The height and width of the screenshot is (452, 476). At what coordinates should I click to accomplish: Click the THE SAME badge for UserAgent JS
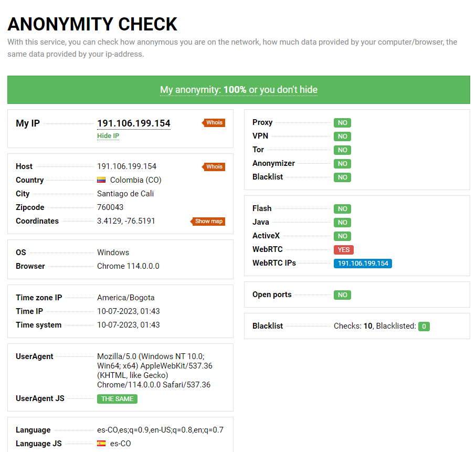click(117, 399)
